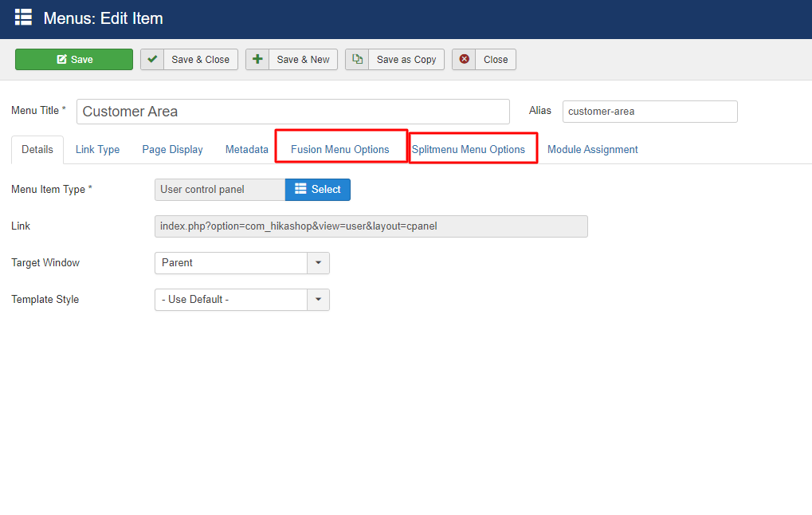Viewport: 812px width, 515px height.
Task: Go to the Page Display tab
Action: tap(172, 149)
